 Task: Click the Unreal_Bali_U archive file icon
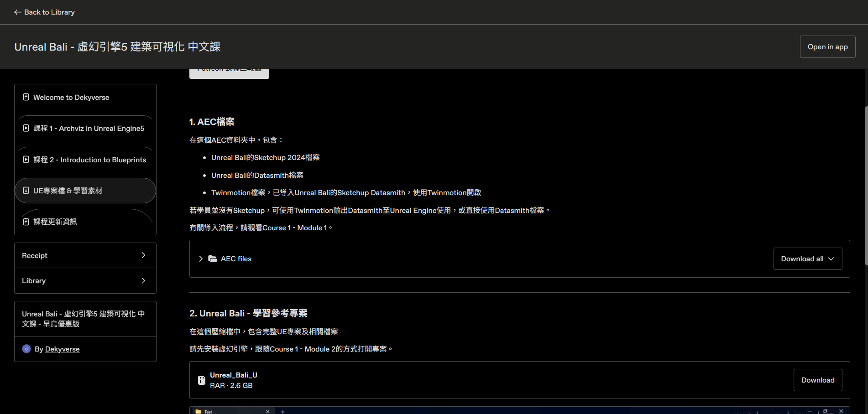pos(202,380)
